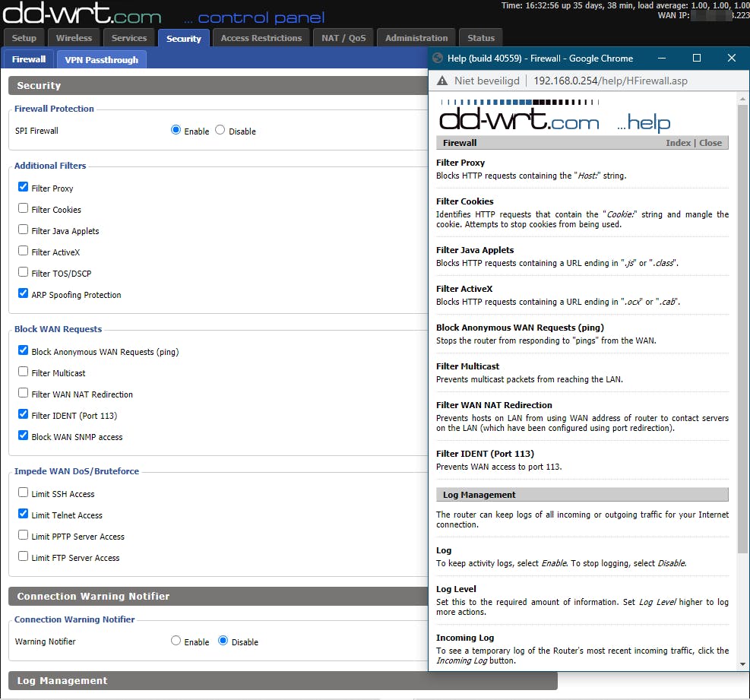Select Disable for Warning Notifier
The image size is (750, 700).
click(223, 641)
